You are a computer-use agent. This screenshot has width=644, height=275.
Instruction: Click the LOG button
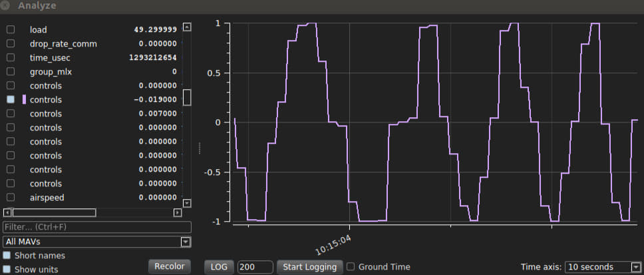click(219, 267)
